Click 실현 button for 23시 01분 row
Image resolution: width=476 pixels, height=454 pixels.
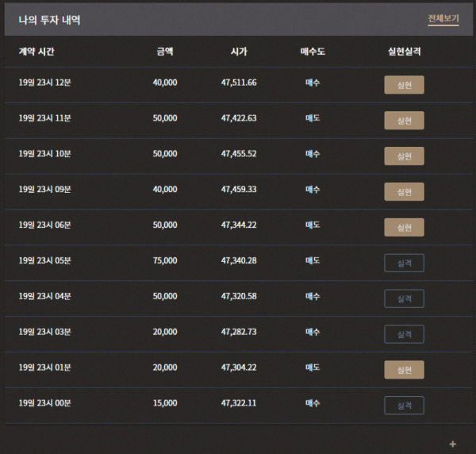(404, 370)
